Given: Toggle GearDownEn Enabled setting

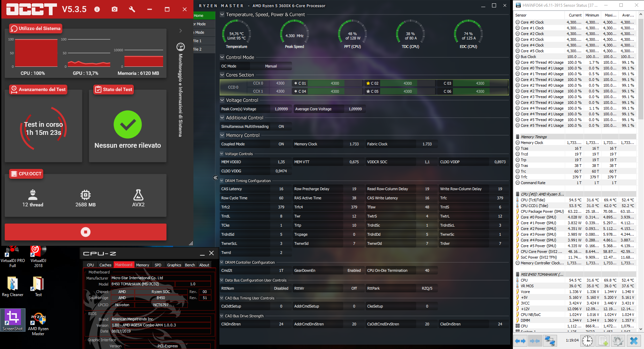Looking at the screenshot, I should point(354,270).
